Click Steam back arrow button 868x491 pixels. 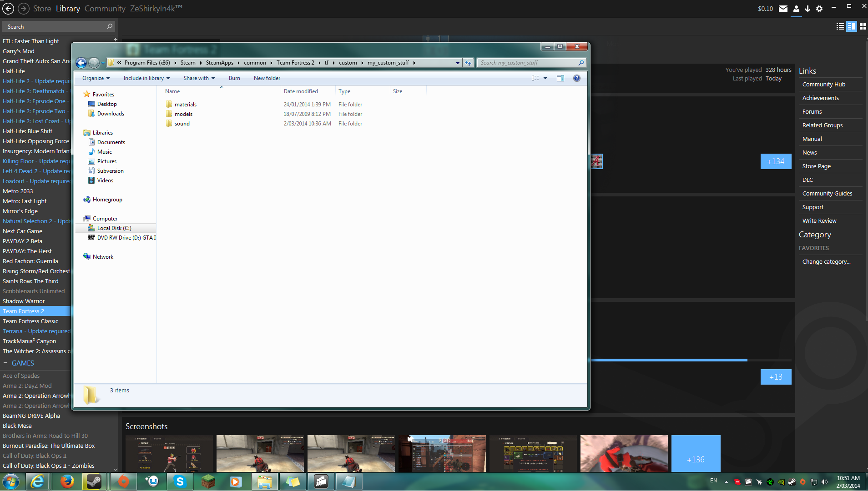(x=8, y=8)
